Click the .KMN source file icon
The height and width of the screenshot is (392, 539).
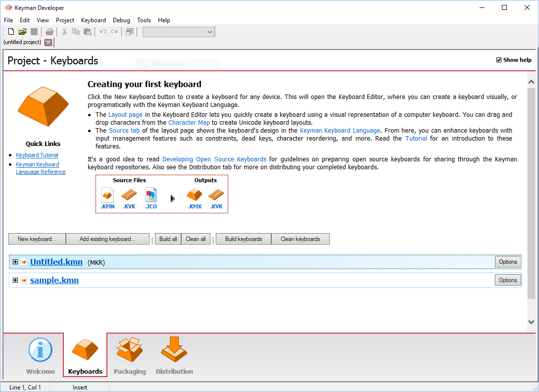107,195
